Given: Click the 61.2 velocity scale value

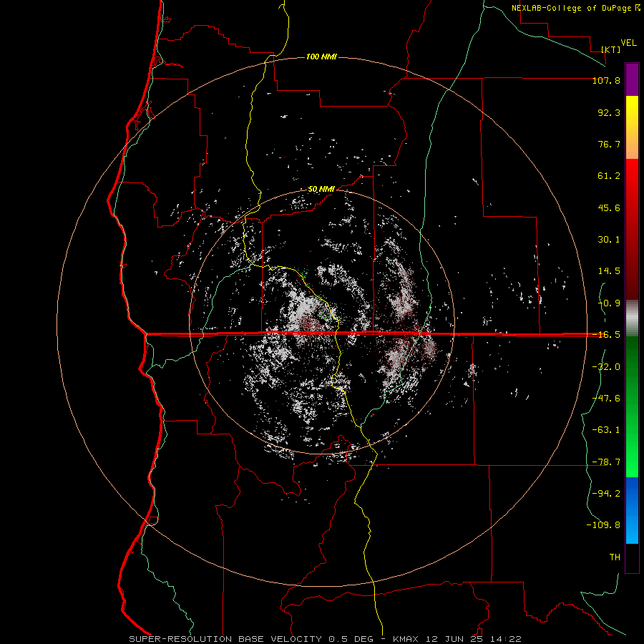Looking at the screenshot, I should 609,176.
